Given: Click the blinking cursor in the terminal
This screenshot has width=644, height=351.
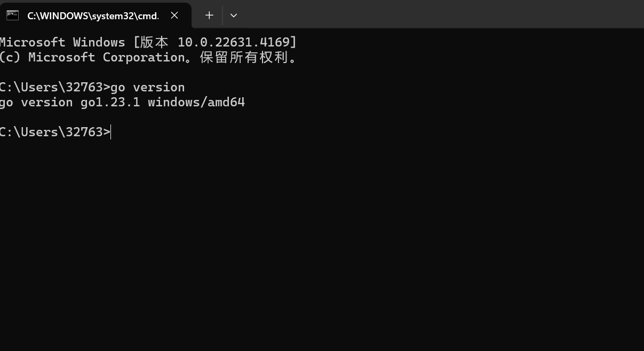Looking at the screenshot, I should (110, 132).
